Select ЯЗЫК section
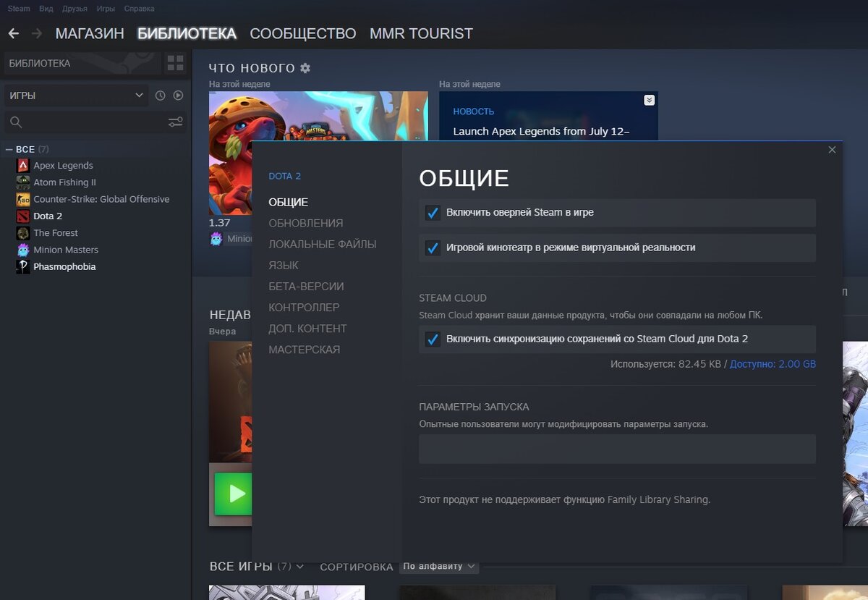 pos(284,266)
